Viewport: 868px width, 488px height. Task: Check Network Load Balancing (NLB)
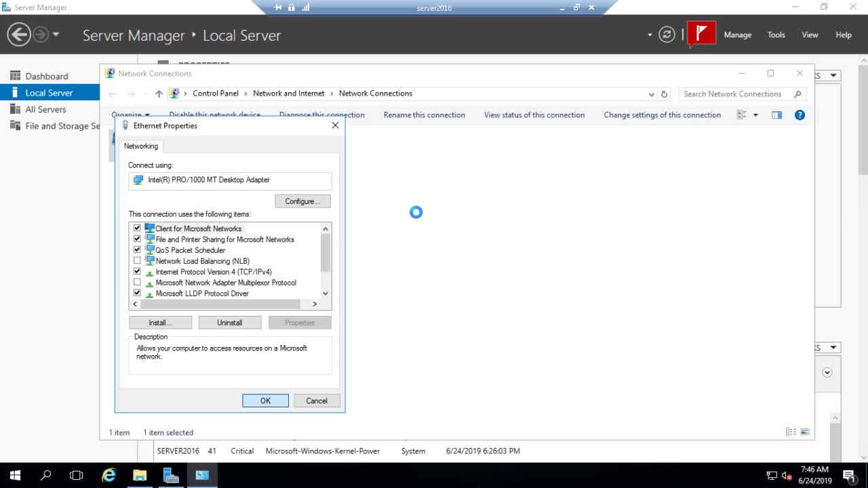click(x=137, y=261)
